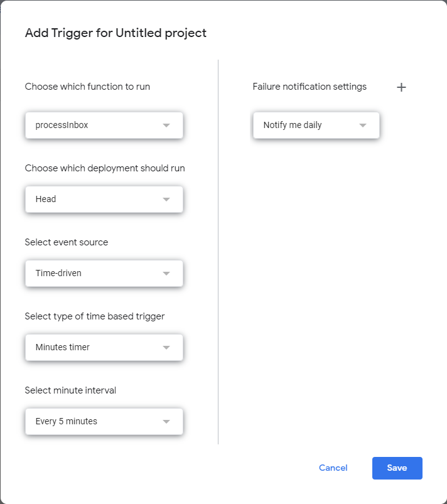447x504 pixels.
Task: Click the Choose which function to run label
Action: coord(87,87)
